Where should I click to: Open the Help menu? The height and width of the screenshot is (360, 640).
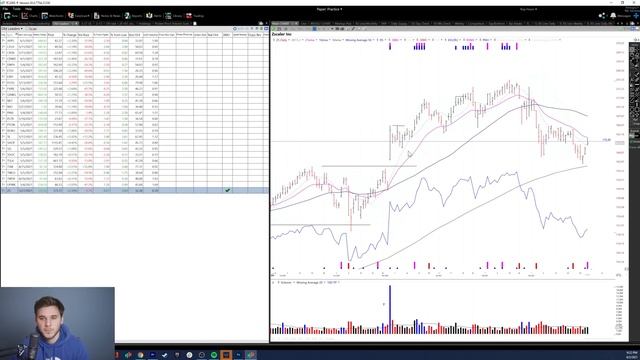tap(28, 9)
